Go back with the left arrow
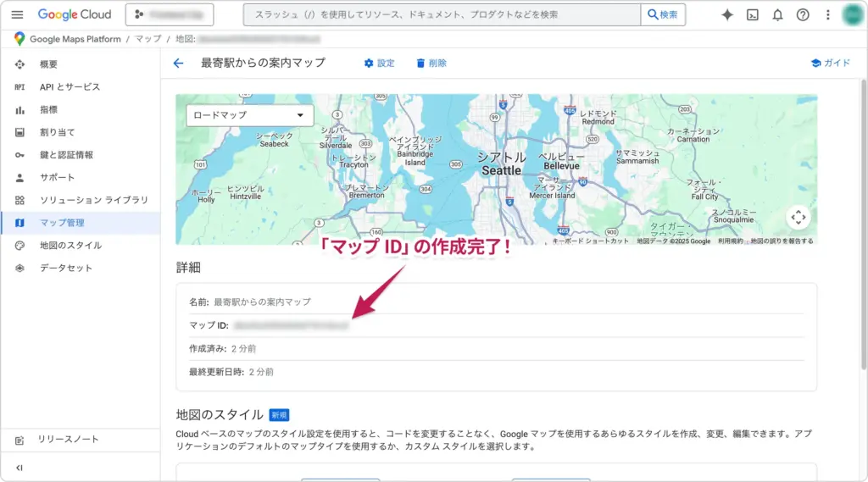The image size is (868, 482). tap(178, 63)
